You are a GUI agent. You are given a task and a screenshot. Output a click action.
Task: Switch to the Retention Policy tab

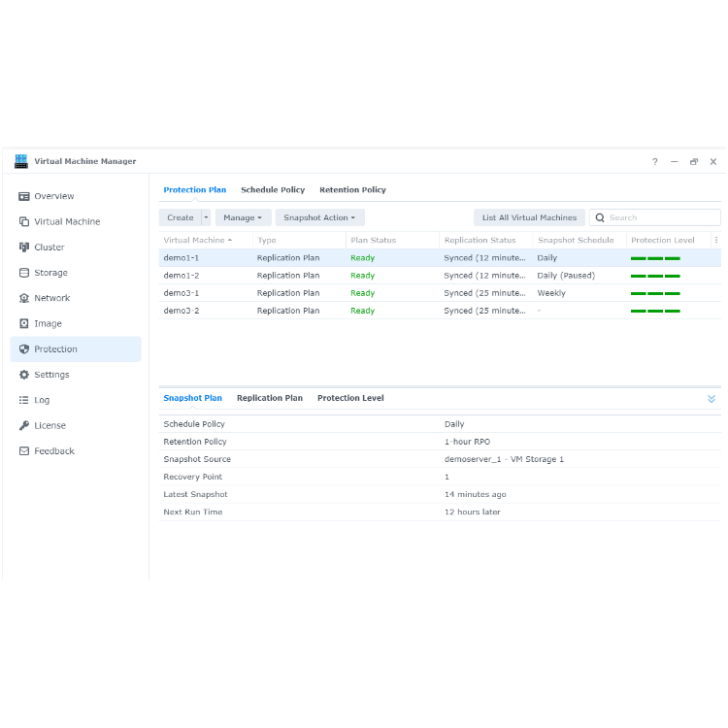[x=353, y=190]
